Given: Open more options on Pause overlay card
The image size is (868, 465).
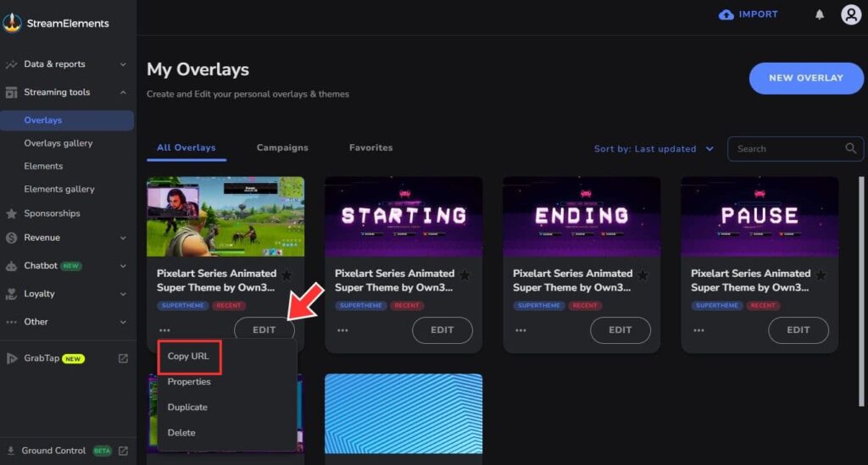Looking at the screenshot, I should click(698, 330).
